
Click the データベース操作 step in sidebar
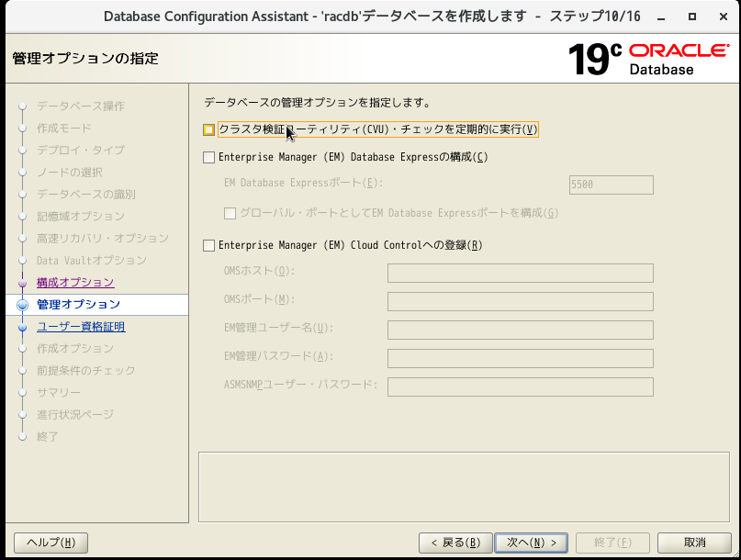coord(81,106)
